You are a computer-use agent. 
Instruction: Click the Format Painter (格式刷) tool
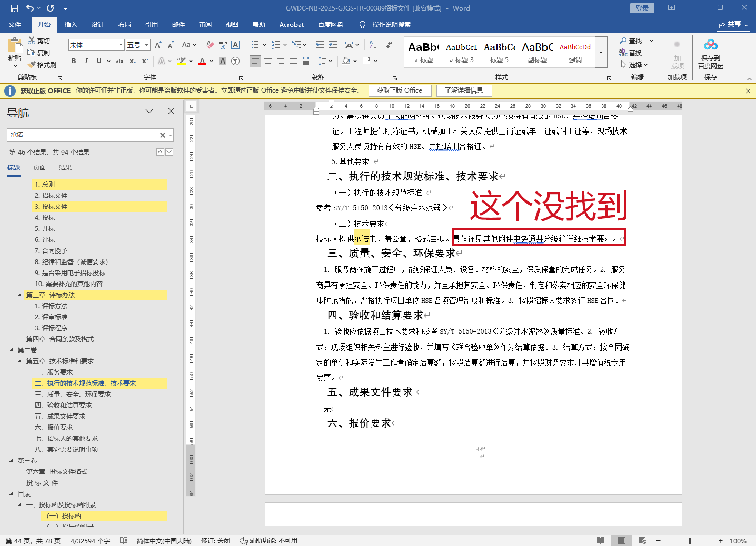tap(43, 65)
